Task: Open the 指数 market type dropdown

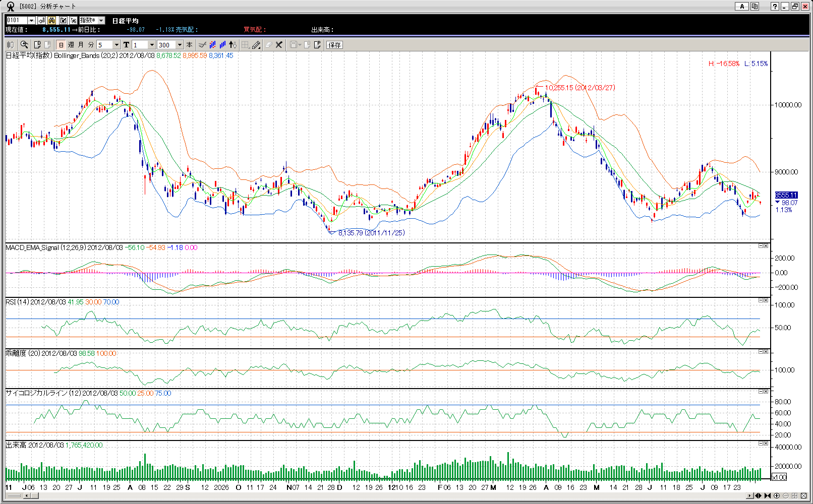Action: point(101,20)
